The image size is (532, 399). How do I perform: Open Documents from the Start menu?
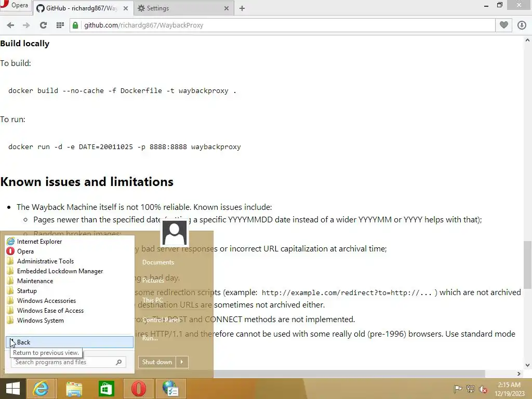click(158, 262)
